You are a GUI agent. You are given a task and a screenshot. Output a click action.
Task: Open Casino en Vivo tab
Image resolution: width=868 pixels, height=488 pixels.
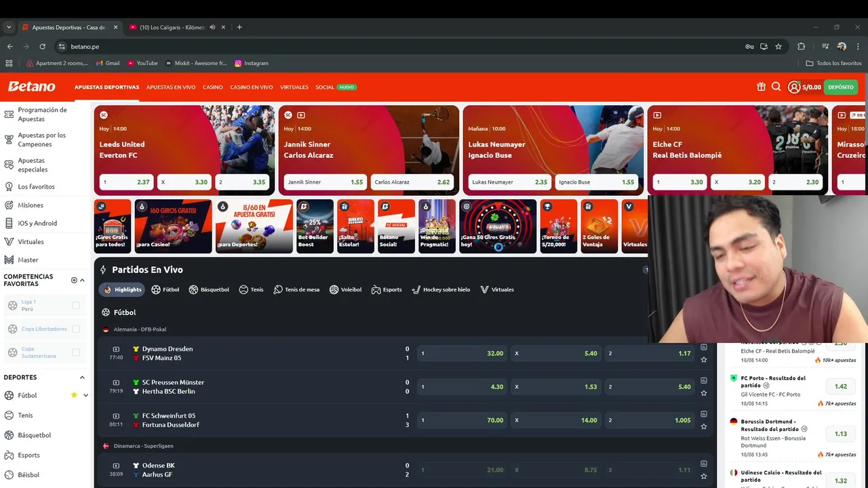(252, 87)
